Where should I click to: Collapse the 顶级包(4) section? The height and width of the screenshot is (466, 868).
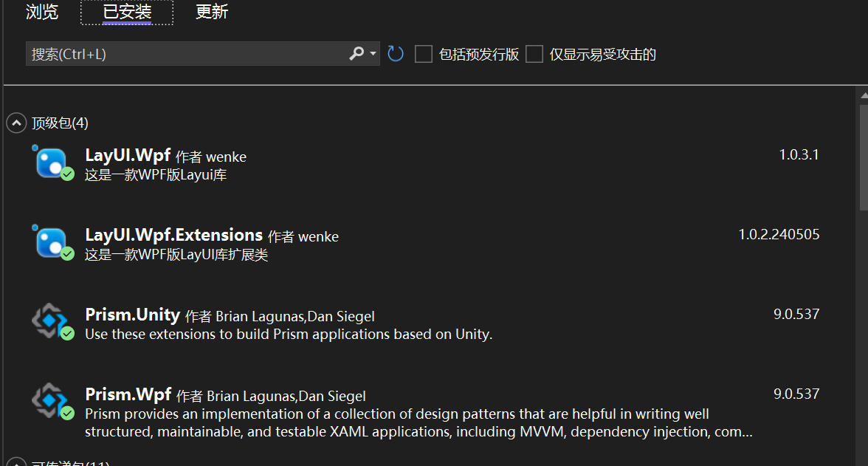[15, 123]
